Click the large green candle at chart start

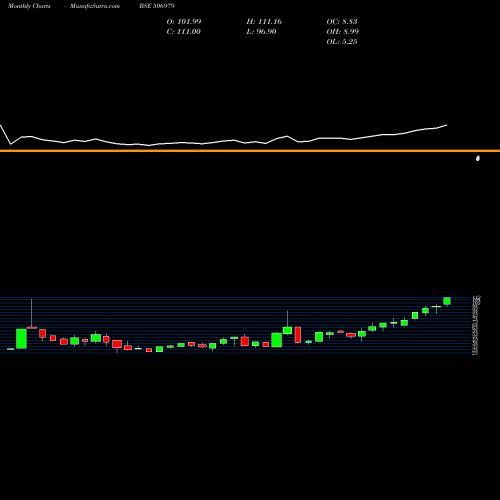21,339
